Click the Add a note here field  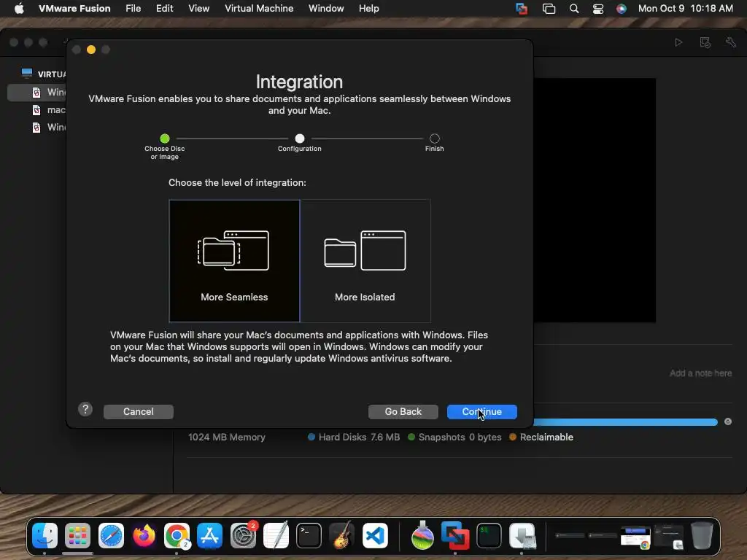(701, 373)
